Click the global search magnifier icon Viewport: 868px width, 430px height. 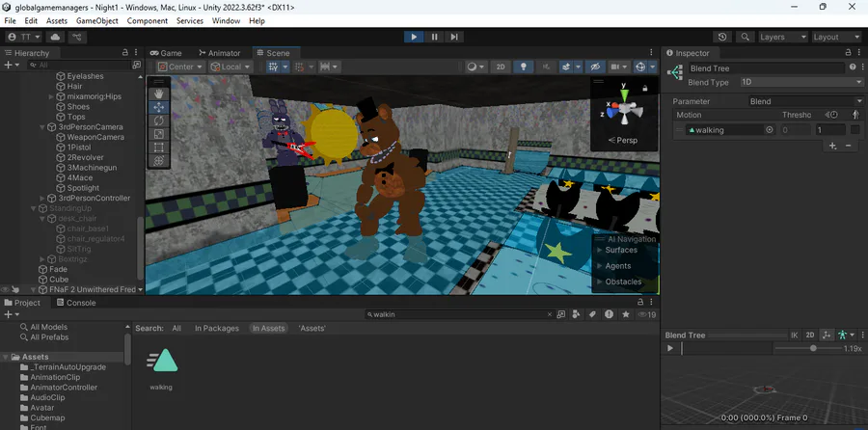pyautogui.click(x=746, y=37)
